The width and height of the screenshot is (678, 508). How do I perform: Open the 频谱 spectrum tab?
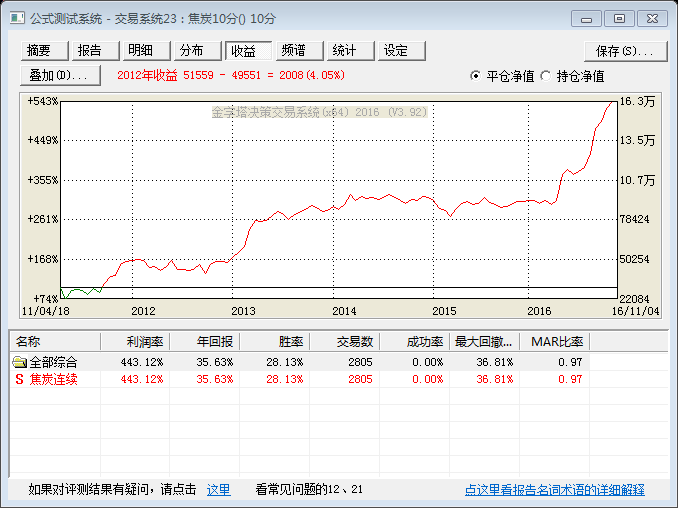300,51
